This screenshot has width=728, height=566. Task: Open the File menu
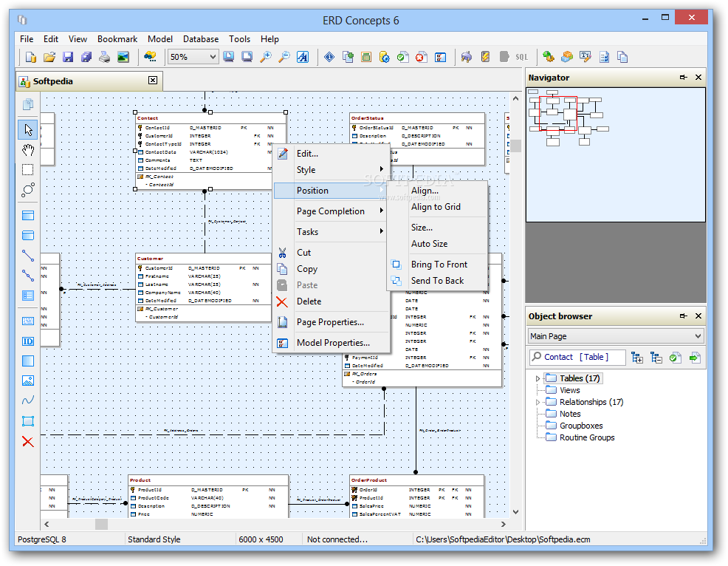[x=27, y=39]
